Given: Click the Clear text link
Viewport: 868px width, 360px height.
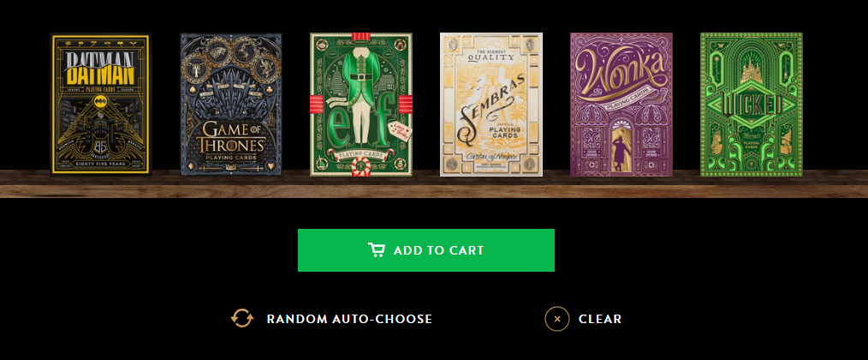Looking at the screenshot, I should pos(600,319).
